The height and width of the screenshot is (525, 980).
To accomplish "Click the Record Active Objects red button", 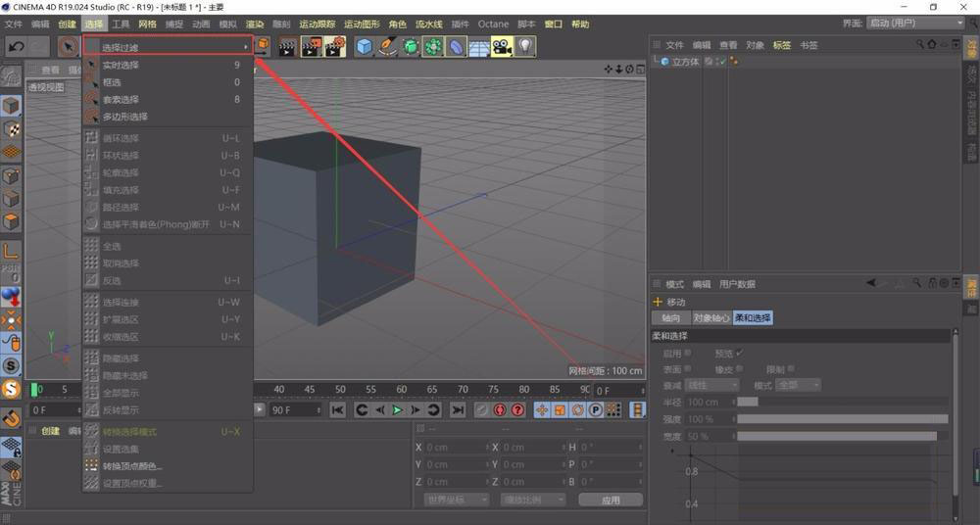I will (x=499, y=410).
